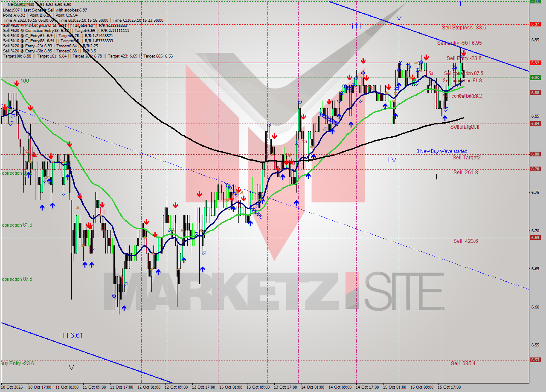The height and width of the screenshot is (392, 546).
Task: Click the green 100 level label
Action: click(25, 81)
